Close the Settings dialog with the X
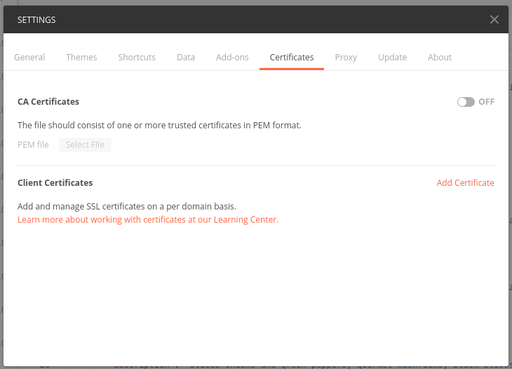The height and width of the screenshot is (369, 512). [494, 20]
